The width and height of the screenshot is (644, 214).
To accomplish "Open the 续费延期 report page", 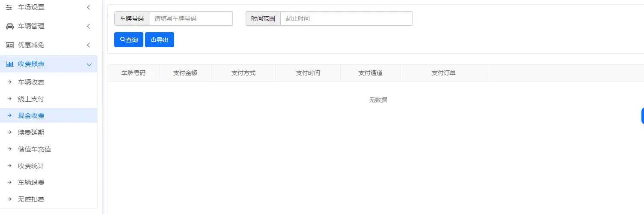I will (31, 133).
